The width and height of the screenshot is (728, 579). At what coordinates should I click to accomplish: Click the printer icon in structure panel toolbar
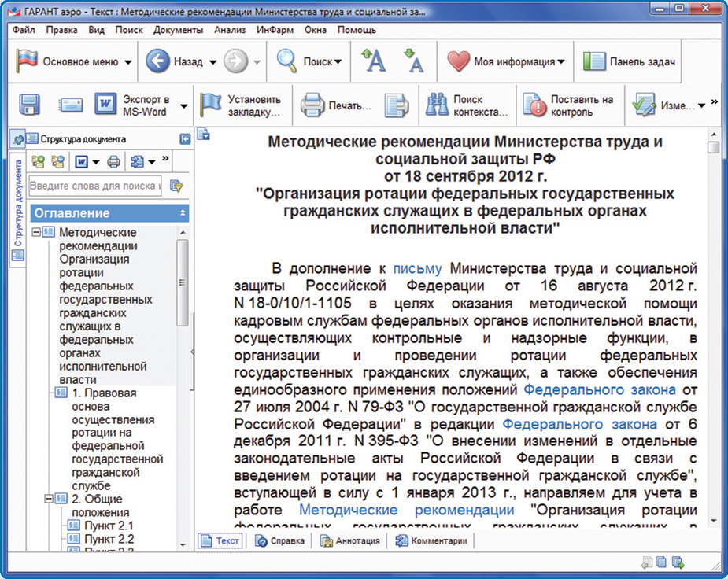(x=113, y=162)
